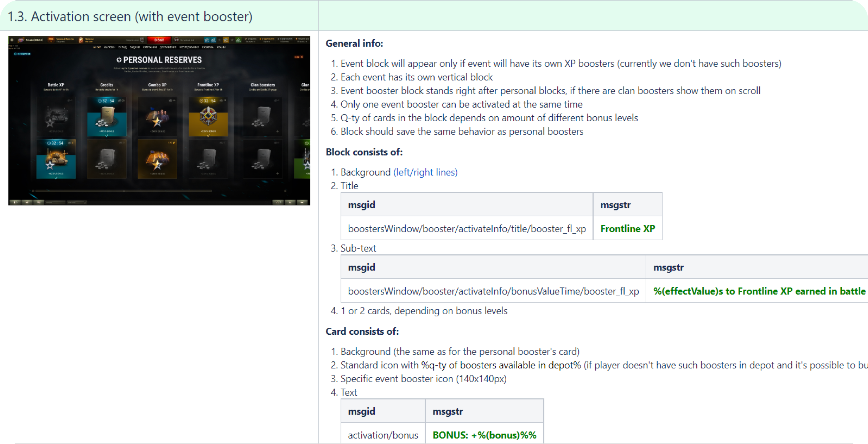868x444 pixels.
Task: Click the green 'Frontline XP' msgstr cell
Action: [627, 228]
